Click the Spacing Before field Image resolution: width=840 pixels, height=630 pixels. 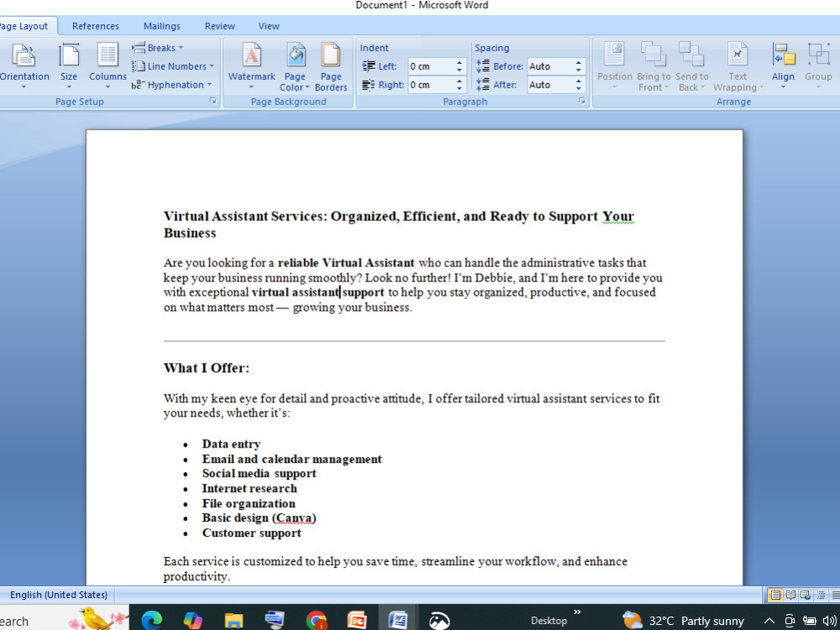[551, 66]
